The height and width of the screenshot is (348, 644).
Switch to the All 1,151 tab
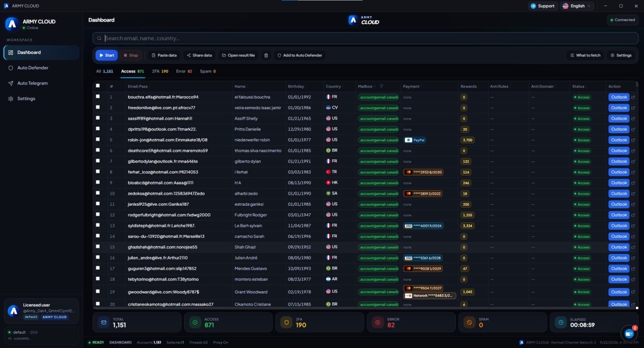(105, 71)
